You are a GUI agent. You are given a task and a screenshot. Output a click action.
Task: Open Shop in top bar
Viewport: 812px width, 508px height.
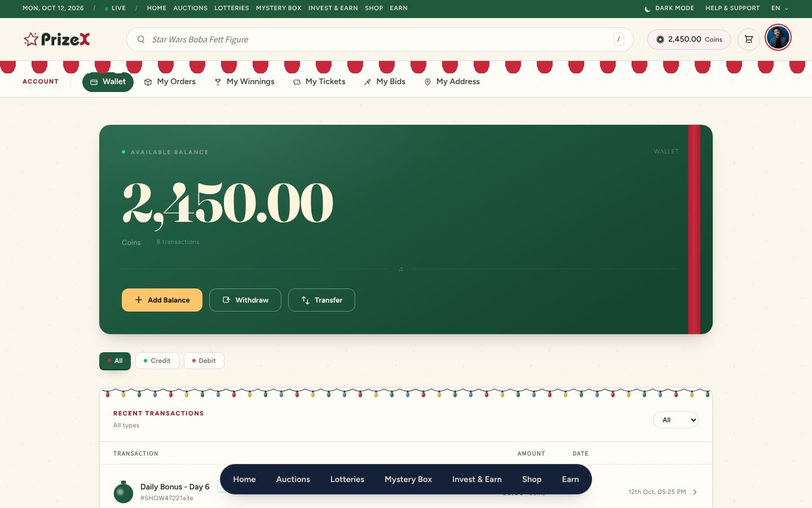tap(374, 8)
